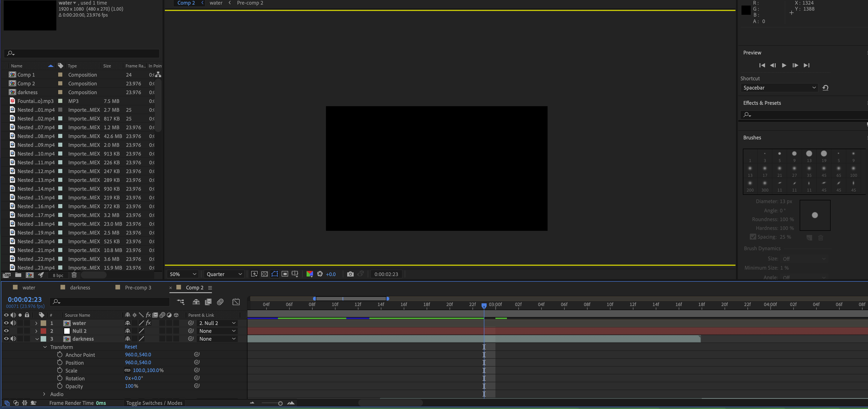This screenshot has height=409, width=868.
Task: Click Reset next to Transform
Action: 131,347
